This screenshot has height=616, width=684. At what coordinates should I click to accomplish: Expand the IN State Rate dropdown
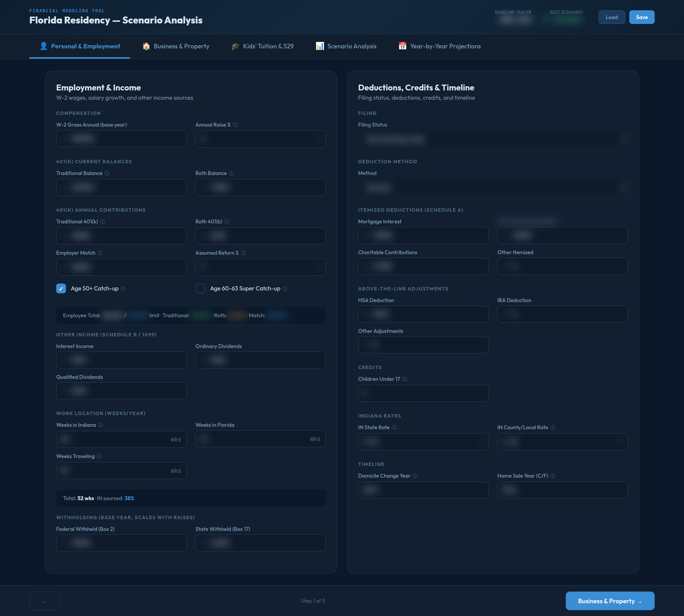pos(423,442)
